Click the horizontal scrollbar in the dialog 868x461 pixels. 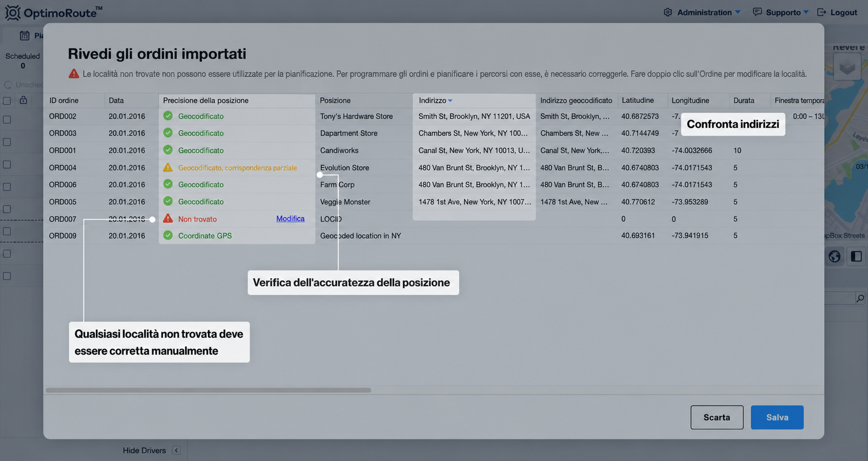tap(208, 390)
